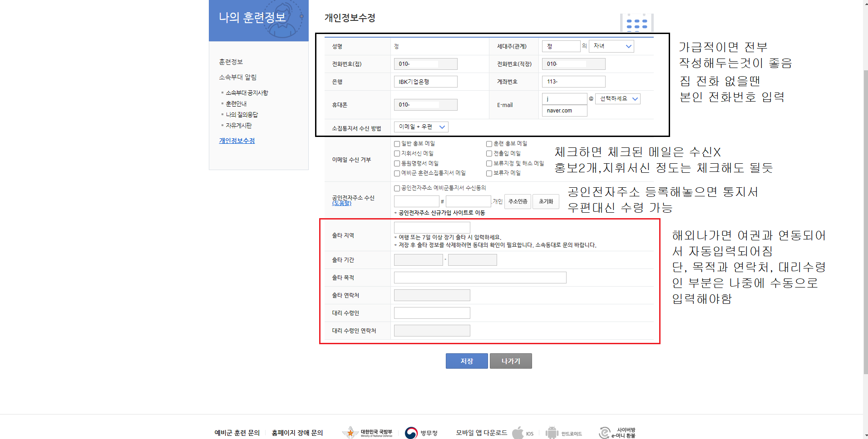Viewport: 868px width, 439px height.
Task: Check 보류지정 및 해소 메일 box
Action: pyautogui.click(x=489, y=164)
